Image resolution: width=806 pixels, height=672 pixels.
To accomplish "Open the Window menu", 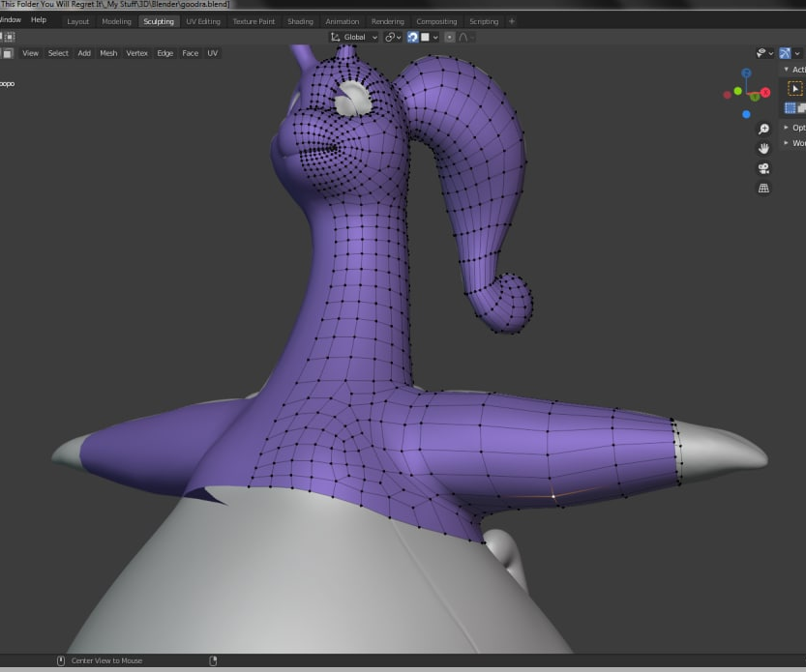I will 11,19.
